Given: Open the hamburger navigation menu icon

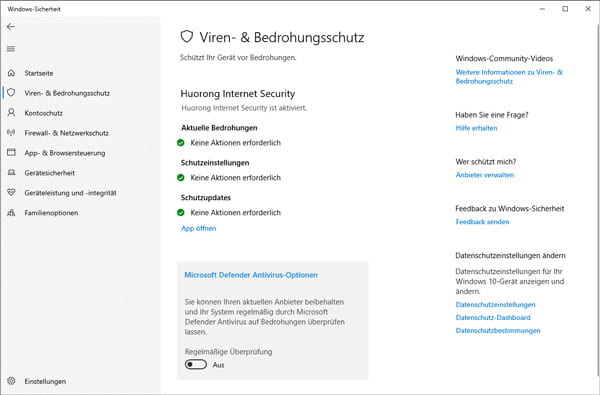Looking at the screenshot, I should pyautogui.click(x=11, y=49).
